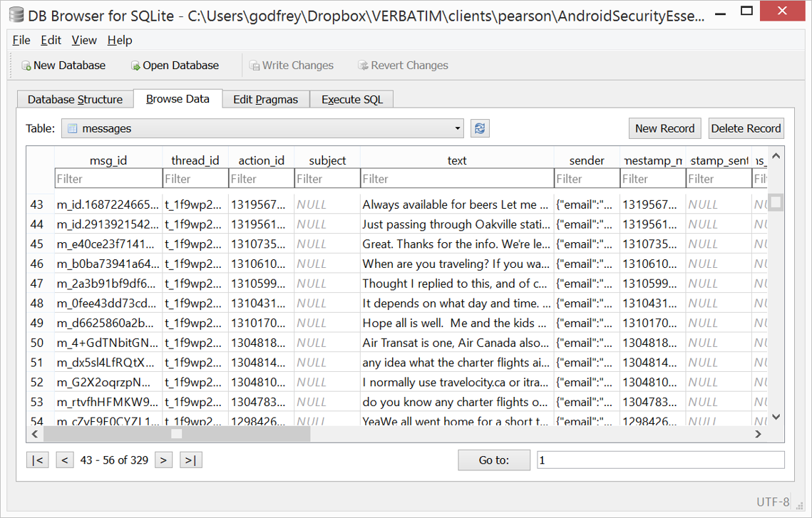Expand the Table dropdown showing messages
The height and width of the screenshot is (518, 812).
coord(262,128)
